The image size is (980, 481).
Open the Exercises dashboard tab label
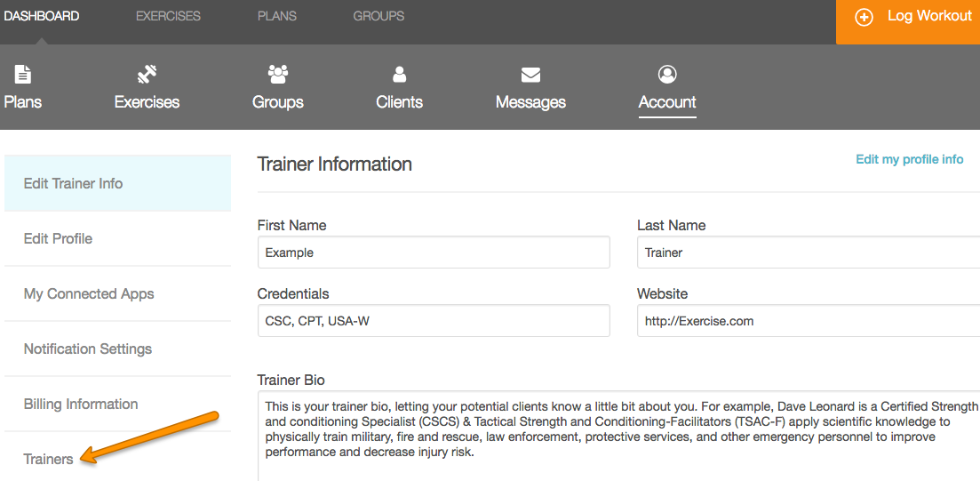(x=147, y=102)
